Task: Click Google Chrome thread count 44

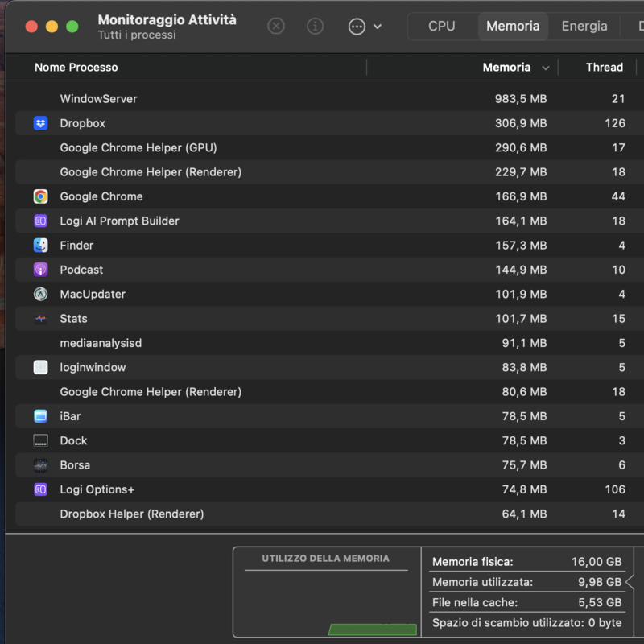Action: point(618,196)
